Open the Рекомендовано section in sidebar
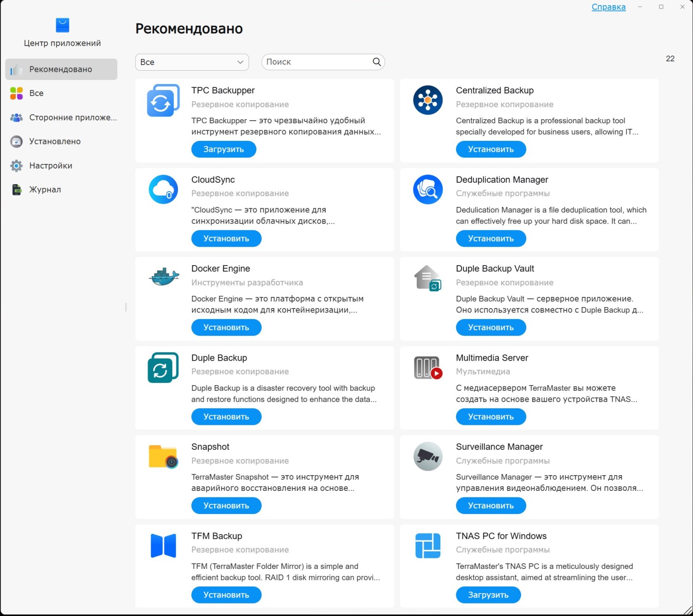This screenshot has width=693, height=616. coord(61,69)
